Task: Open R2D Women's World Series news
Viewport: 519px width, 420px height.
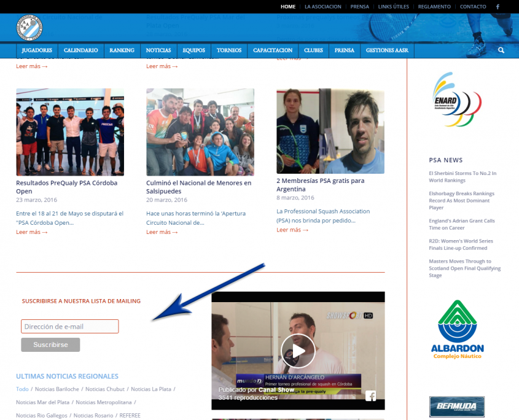Action: coord(461,244)
